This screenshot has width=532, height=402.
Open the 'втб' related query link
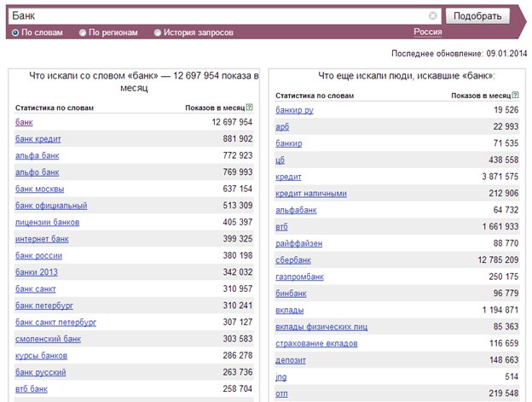click(x=281, y=226)
